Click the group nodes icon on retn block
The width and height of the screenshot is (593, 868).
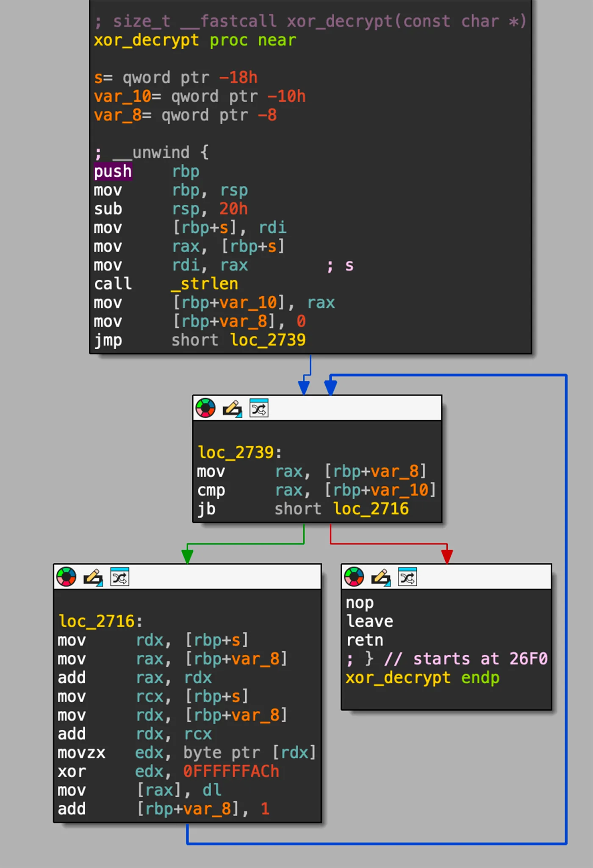coord(407,577)
